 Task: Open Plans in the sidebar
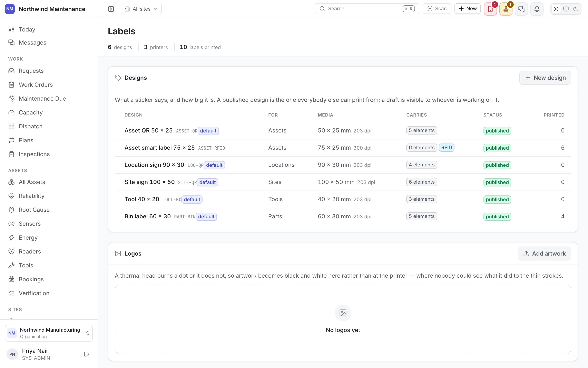point(49,140)
